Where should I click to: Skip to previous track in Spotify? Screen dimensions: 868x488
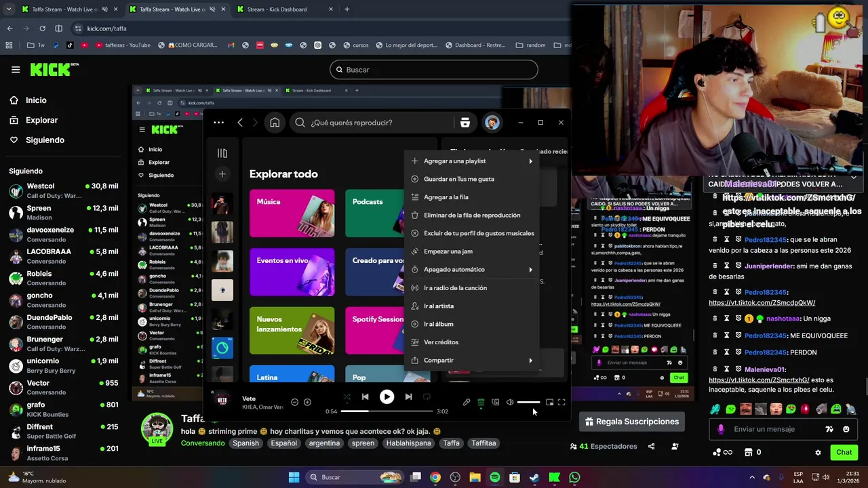click(365, 397)
